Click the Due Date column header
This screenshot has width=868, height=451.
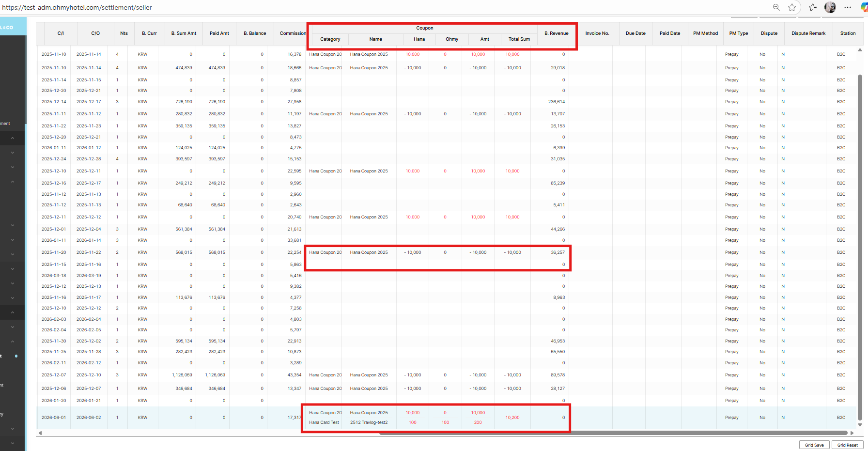tap(635, 33)
